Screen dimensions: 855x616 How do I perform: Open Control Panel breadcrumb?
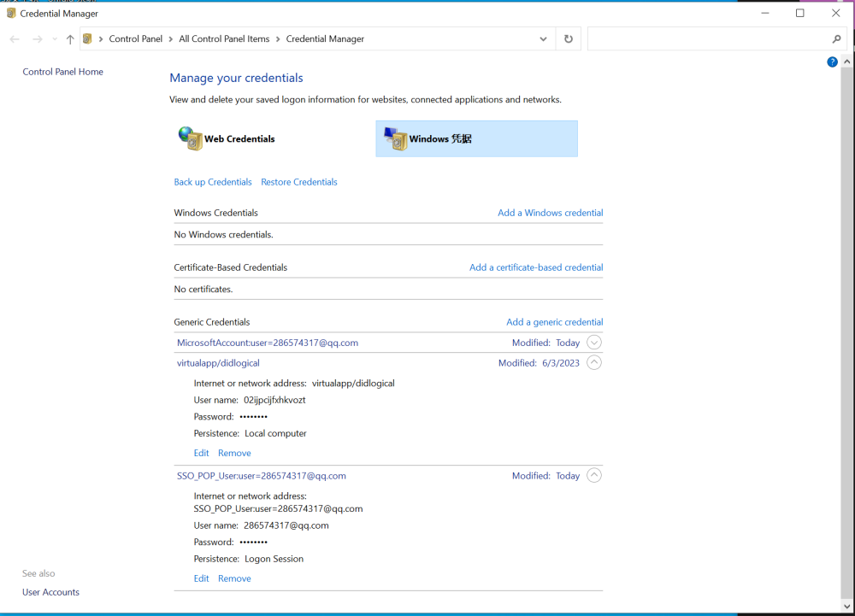(136, 38)
